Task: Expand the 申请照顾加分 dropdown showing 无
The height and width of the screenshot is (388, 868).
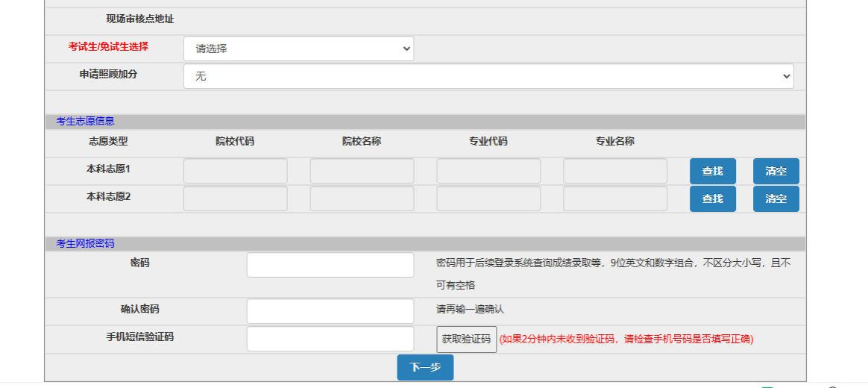Action: click(488, 76)
